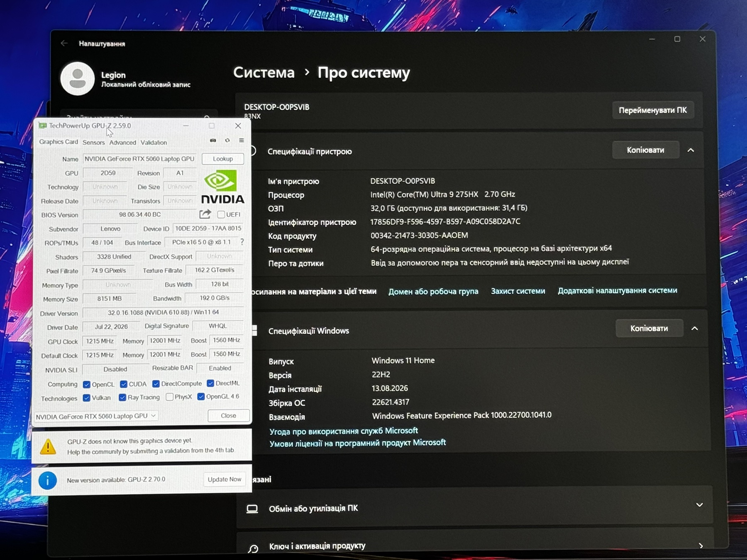Click the BIOS share/export arrow icon

(205, 214)
